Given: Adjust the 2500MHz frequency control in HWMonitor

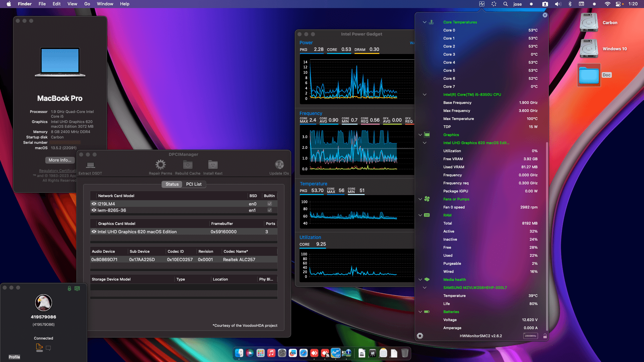Looking at the screenshot, I should [x=530, y=336].
